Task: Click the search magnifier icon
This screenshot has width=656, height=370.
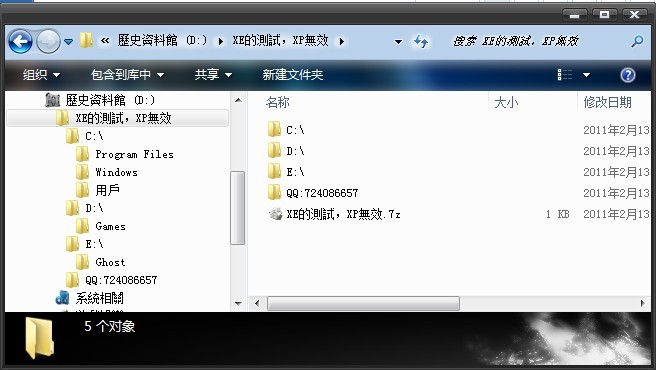Action: coord(637,41)
